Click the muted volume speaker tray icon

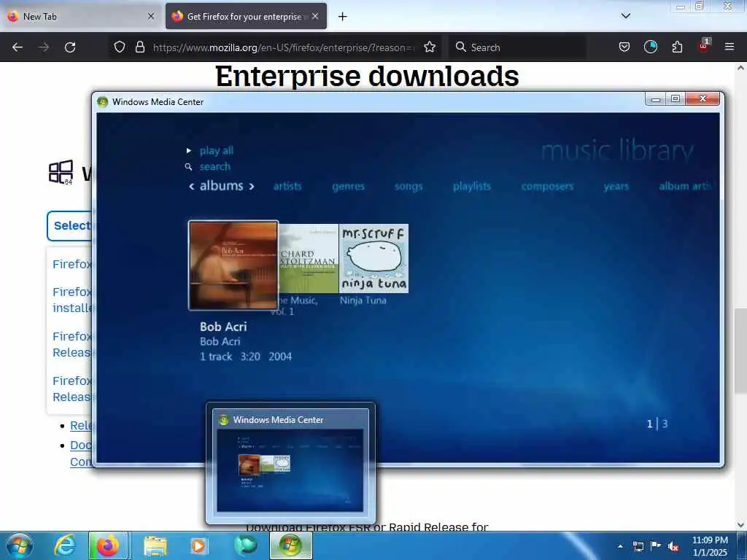coord(673,546)
